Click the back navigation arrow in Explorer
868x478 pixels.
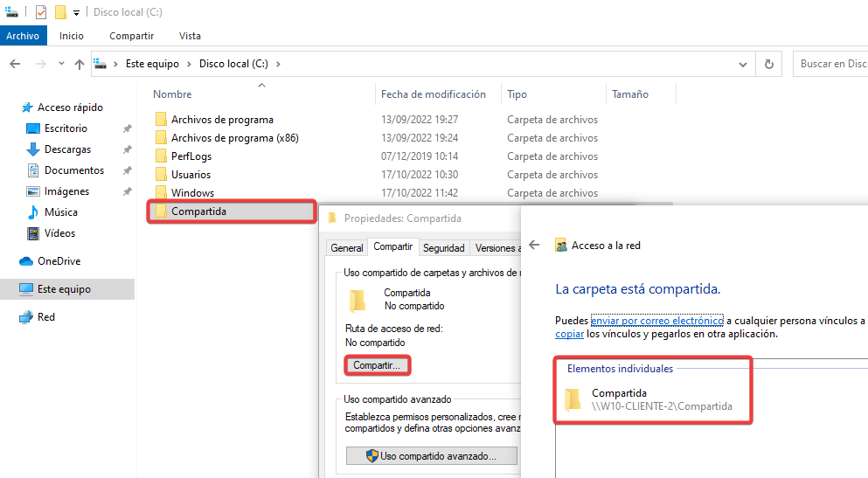coord(15,64)
